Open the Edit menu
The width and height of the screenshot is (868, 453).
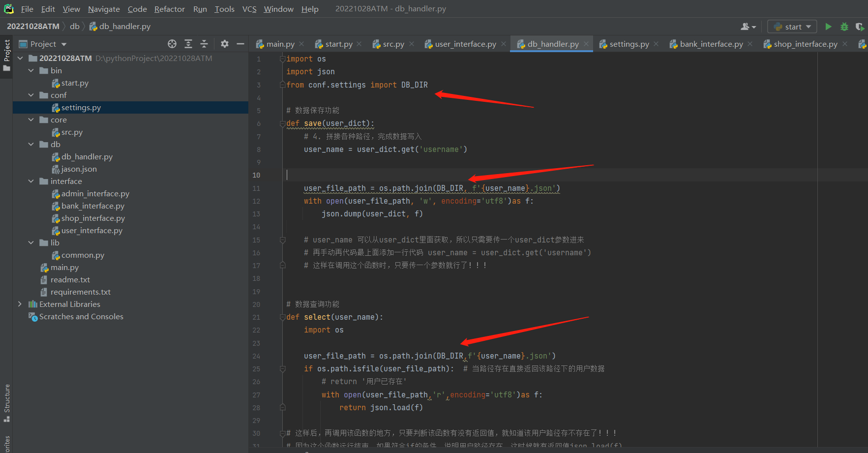pos(48,9)
